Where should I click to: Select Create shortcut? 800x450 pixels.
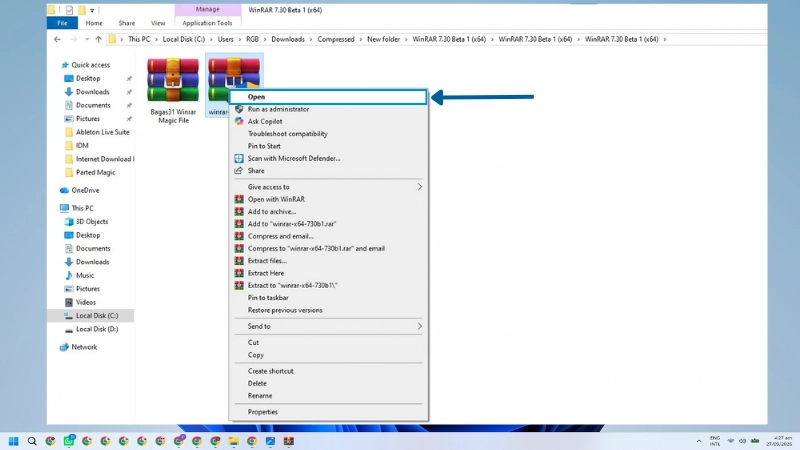pyautogui.click(x=328, y=371)
